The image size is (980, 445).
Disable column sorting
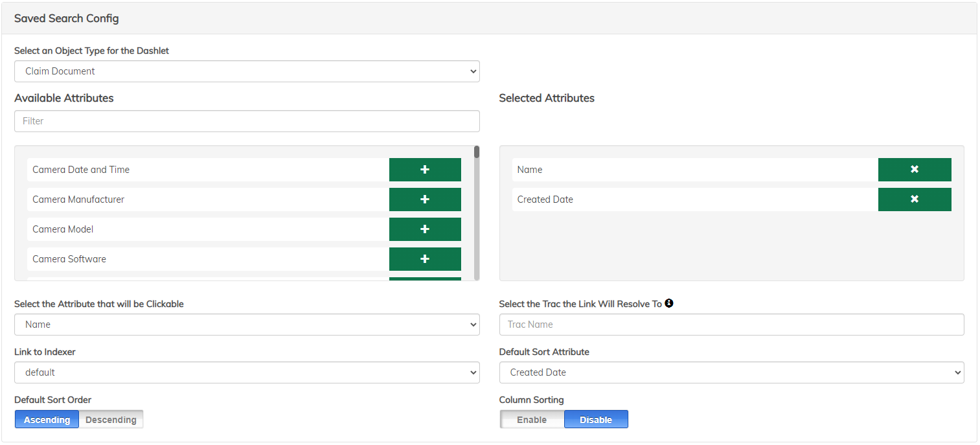595,420
